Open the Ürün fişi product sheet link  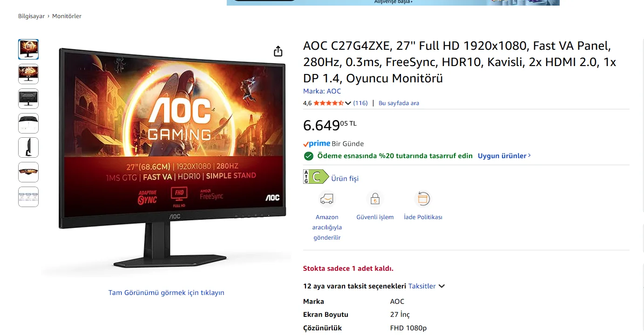click(345, 179)
